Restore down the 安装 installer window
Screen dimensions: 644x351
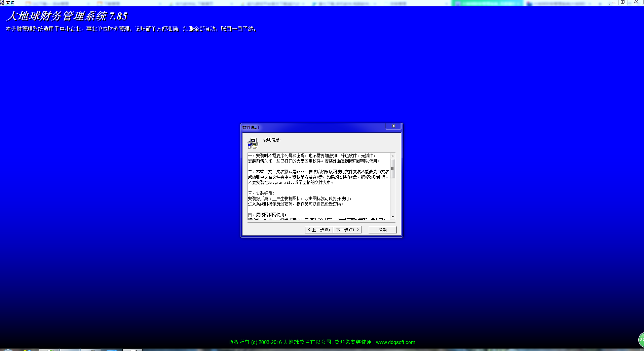click(622, 2)
